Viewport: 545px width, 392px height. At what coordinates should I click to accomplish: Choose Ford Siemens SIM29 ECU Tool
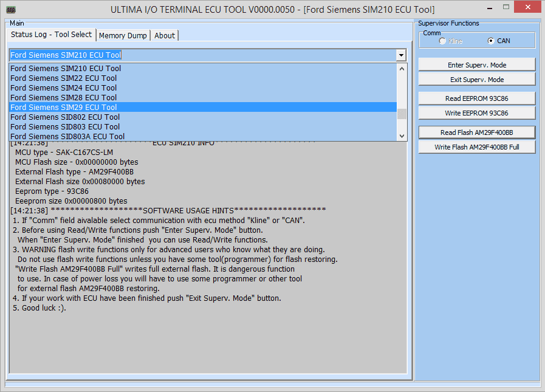click(x=203, y=107)
